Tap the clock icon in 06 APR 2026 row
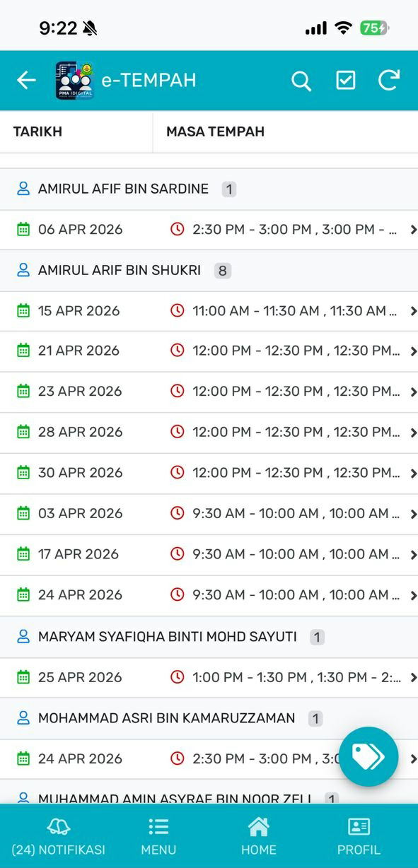 click(178, 229)
